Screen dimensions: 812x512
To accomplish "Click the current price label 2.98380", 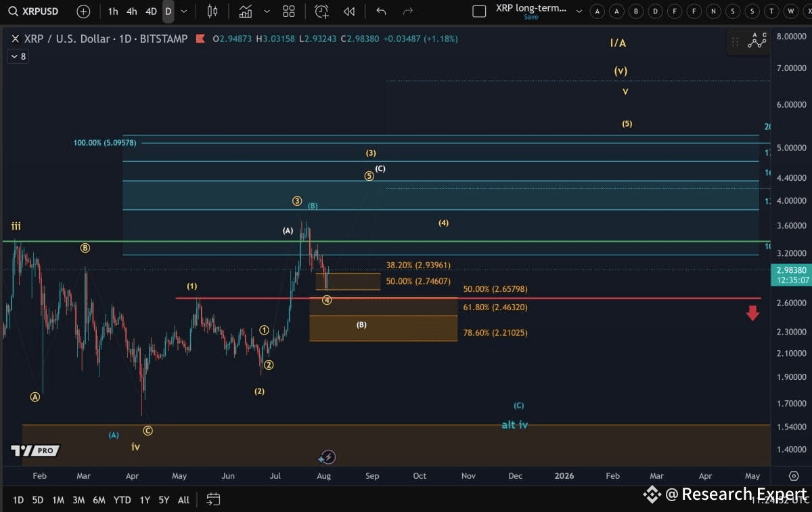I will (x=792, y=269).
